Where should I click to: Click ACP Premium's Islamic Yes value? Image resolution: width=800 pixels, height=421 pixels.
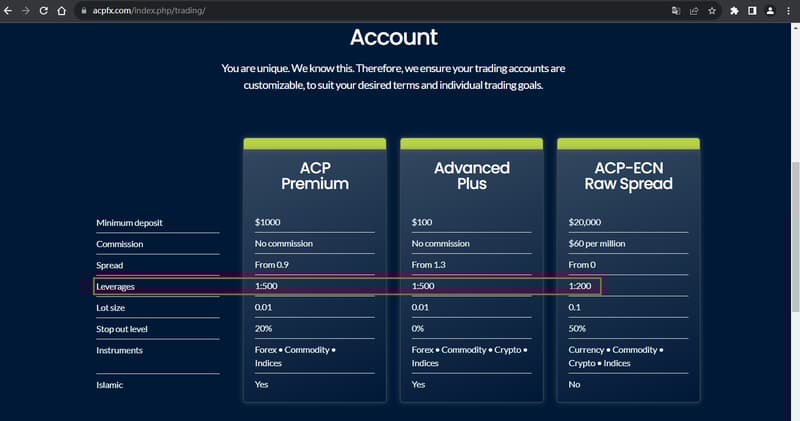click(x=261, y=384)
